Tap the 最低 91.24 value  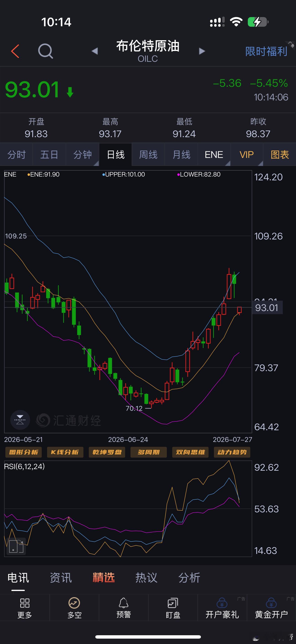(x=184, y=134)
